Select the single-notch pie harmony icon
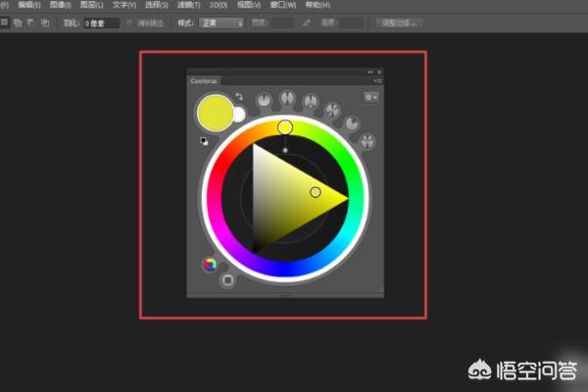Viewport: 588px width, 392px height. click(264, 100)
